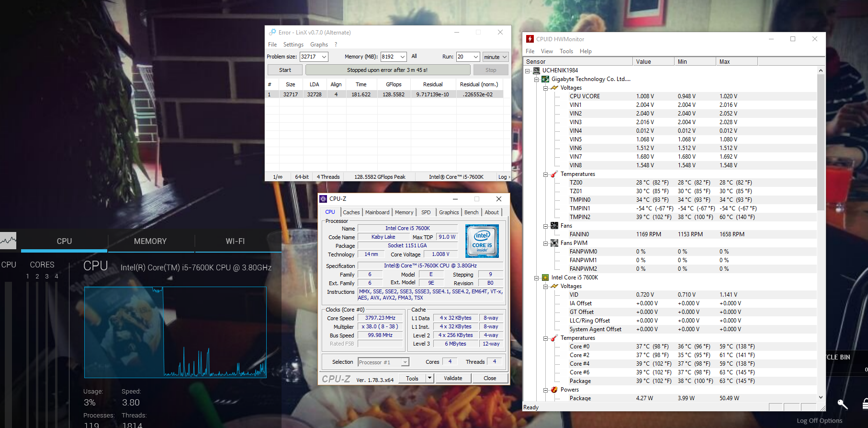Open the View menu in HWMonitor
868x428 pixels.
[x=547, y=51]
